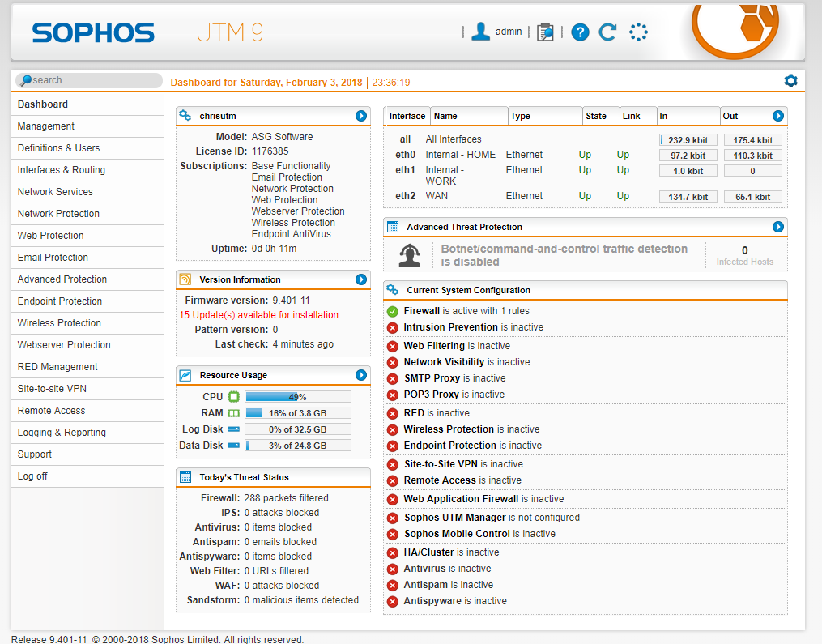Click the admin username text
This screenshot has width=822, height=644.
coord(509,32)
